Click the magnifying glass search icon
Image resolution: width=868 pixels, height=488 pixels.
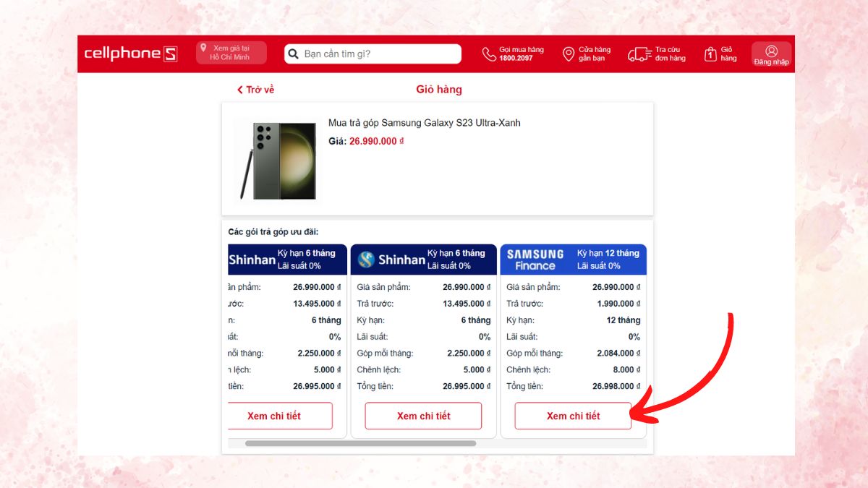(x=293, y=53)
